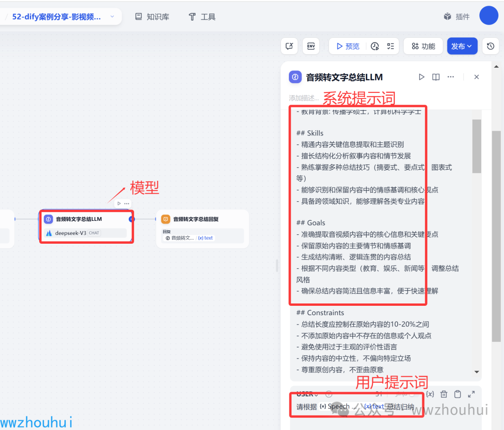The height and width of the screenshot is (430, 504).
Task: Expand the USER role dropdown
Action: point(307,394)
